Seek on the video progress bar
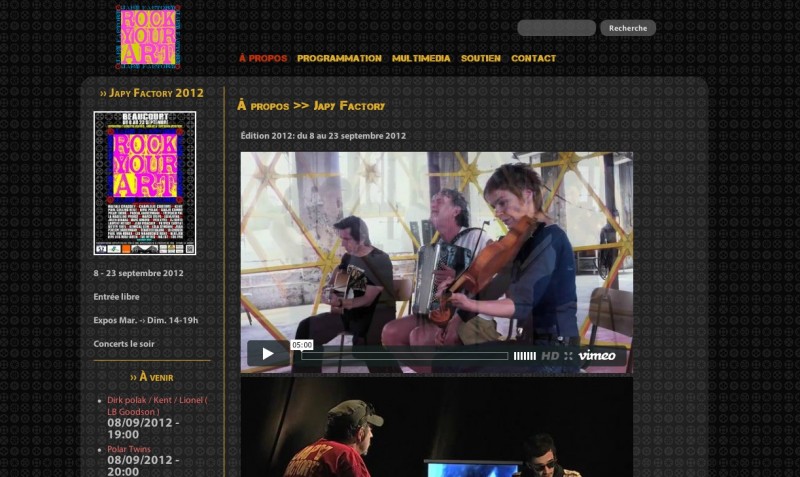Viewport: 800px width, 477px height. pos(405,356)
